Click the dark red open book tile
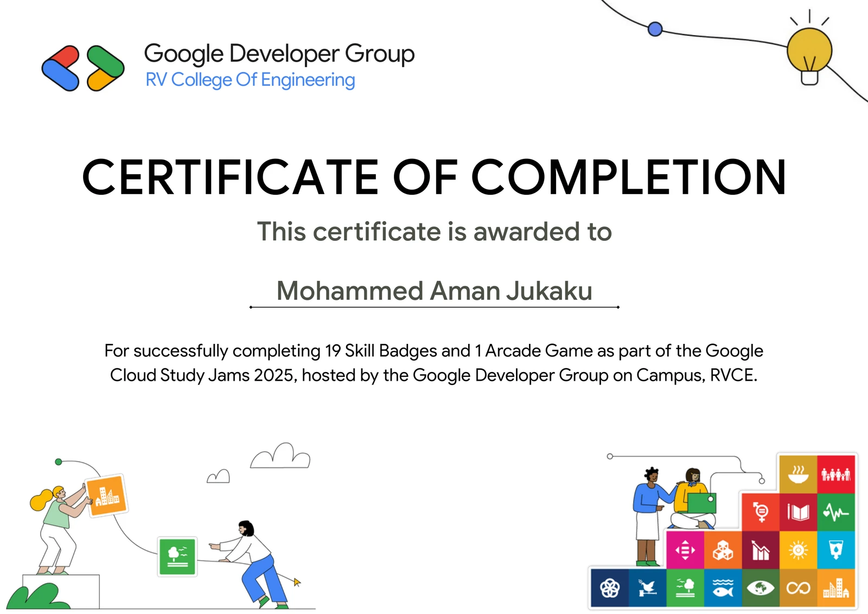The height and width of the screenshot is (614, 868). pos(798,512)
